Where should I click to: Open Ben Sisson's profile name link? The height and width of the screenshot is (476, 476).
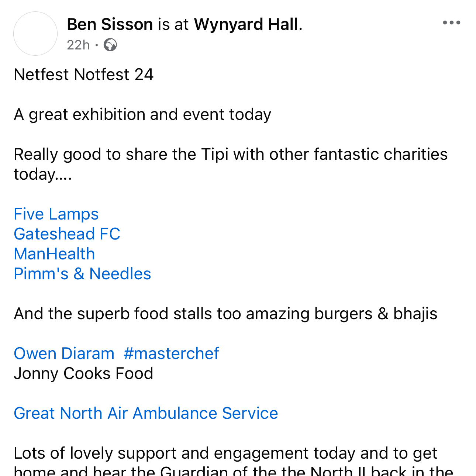110,24
